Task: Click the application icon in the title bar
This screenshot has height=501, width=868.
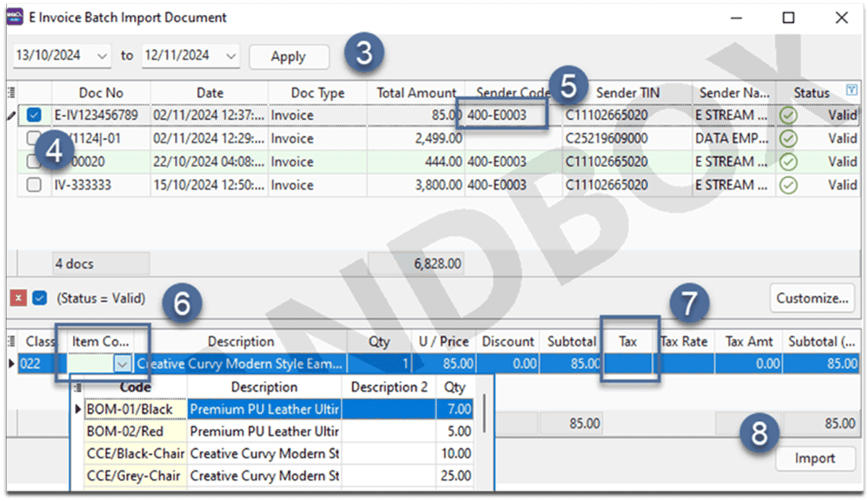Action: [x=15, y=17]
